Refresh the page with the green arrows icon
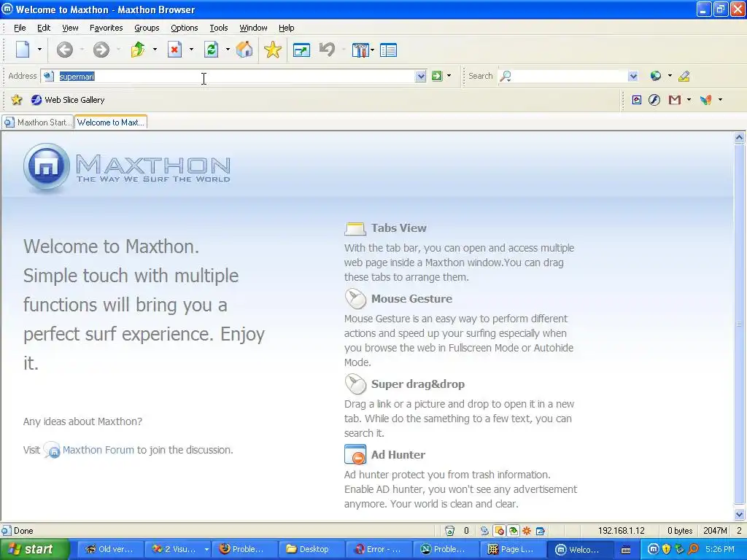This screenshot has height=560, width=747. (211, 50)
